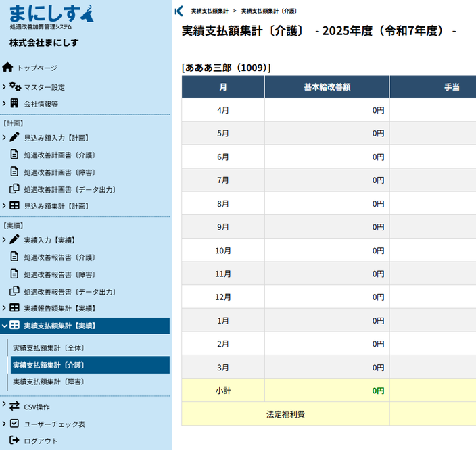Image resolution: width=476 pixels, height=450 pixels.
Task: Click table icon for 見込み額集計【計画】
Action: 14,205
